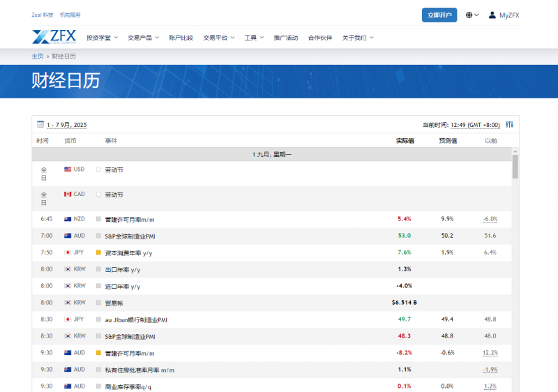The width and height of the screenshot is (558, 392).
Task: Open the 推广活动 menu item
Action: click(285, 38)
